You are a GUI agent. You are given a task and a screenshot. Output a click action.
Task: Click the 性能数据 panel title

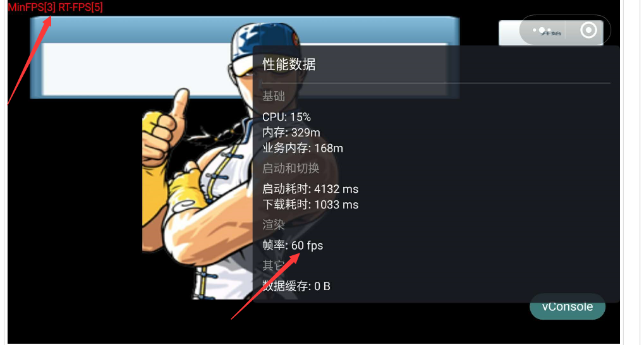pyautogui.click(x=289, y=64)
